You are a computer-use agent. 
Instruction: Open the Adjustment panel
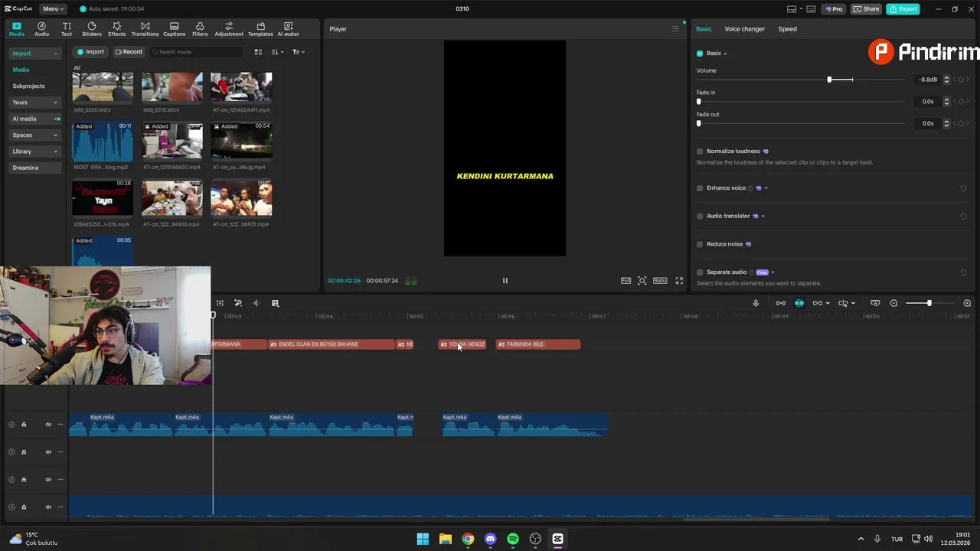pyautogui.click(x=229, y=29)
